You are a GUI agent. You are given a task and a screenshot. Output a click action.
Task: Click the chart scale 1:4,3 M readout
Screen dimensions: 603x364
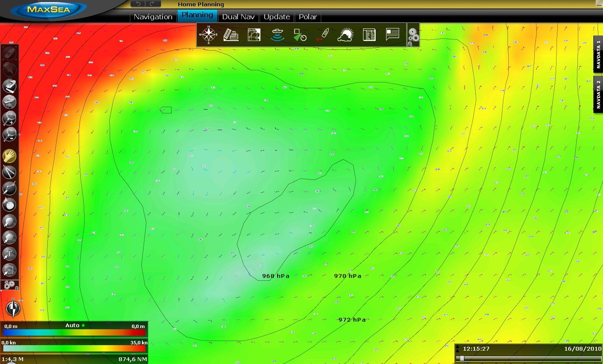pos(12,359)
